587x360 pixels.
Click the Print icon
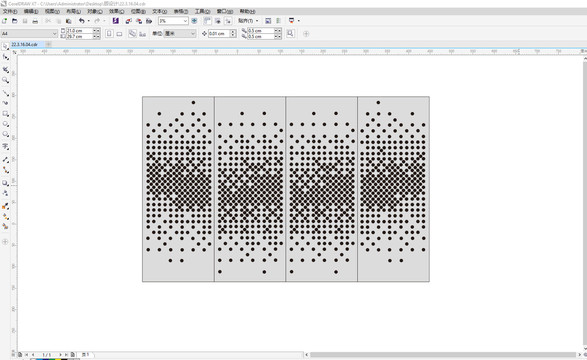35,21
